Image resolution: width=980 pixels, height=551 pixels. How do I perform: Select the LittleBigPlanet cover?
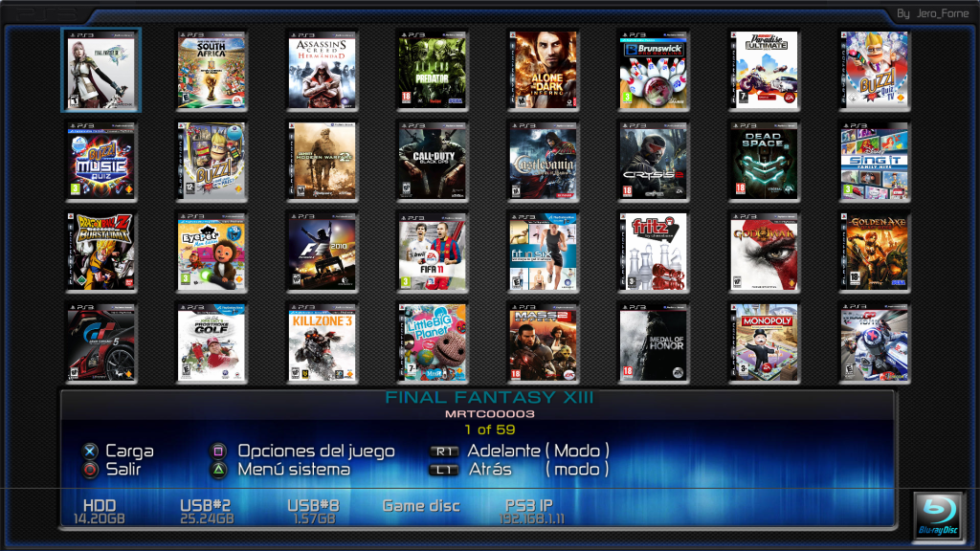(x=433, y=343)
